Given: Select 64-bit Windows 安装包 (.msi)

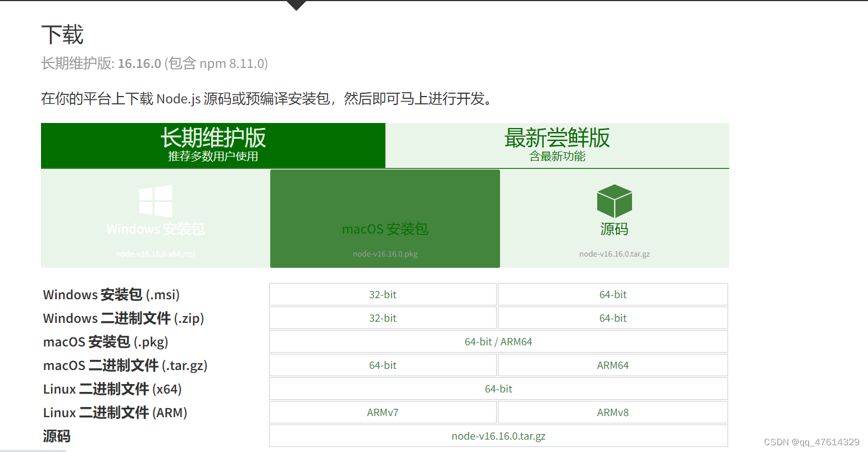Looking at the screenshot, I should coord(613,294).
